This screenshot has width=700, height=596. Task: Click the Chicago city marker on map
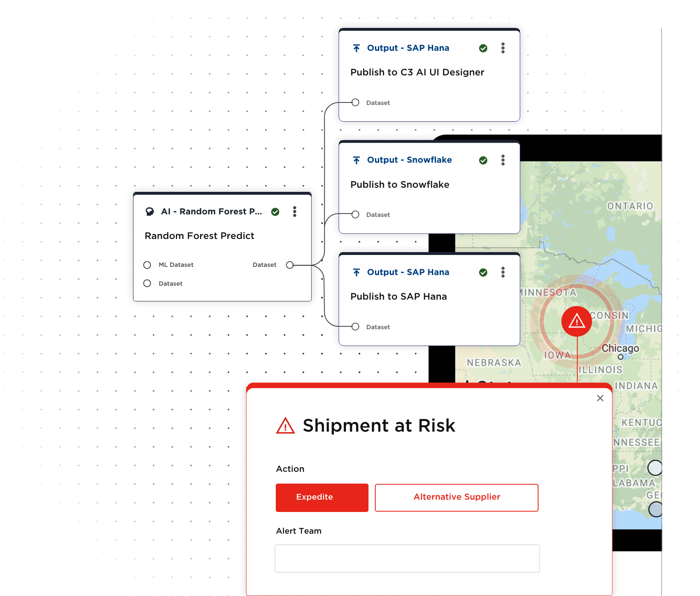(x=620, y=357)
